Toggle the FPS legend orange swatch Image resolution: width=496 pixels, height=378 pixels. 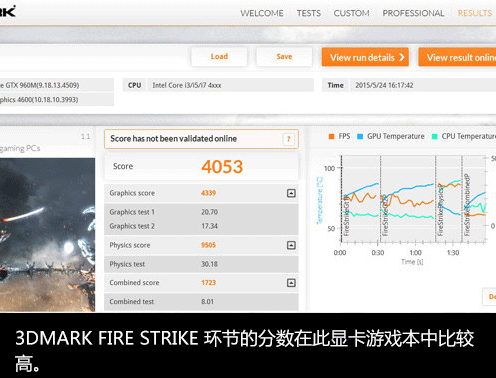pyautogui.click(x=331, y=136)
